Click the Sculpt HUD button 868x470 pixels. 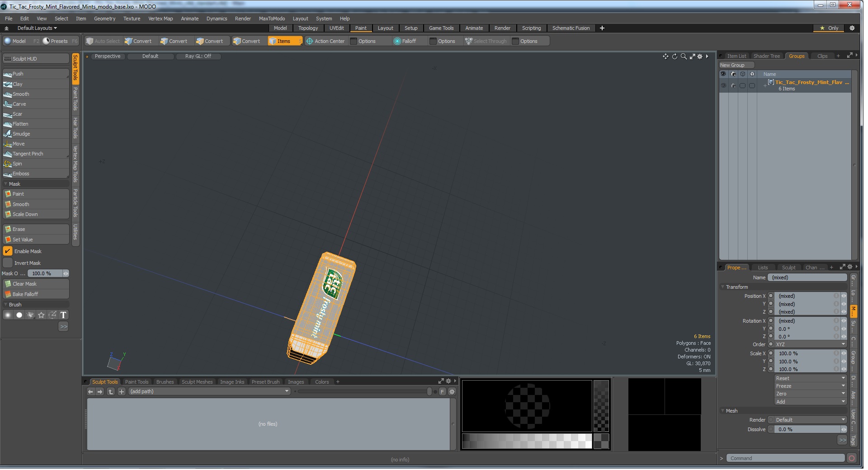tap(36, 59)
